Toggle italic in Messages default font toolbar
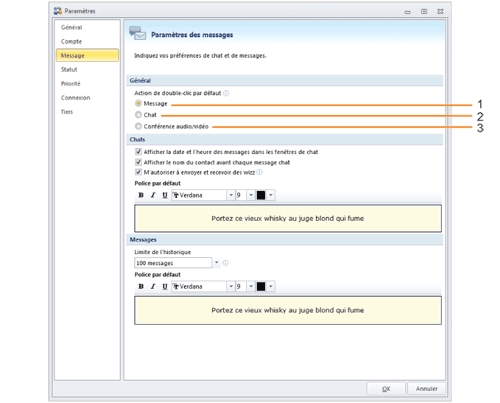The width and height of the screenshot is (500, 403). (153, 286)
